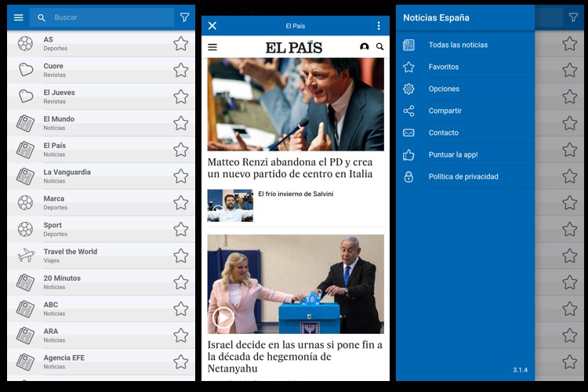Select the Cuore heart icon
This screenshot has height=392, width=588.
(26, 70)
